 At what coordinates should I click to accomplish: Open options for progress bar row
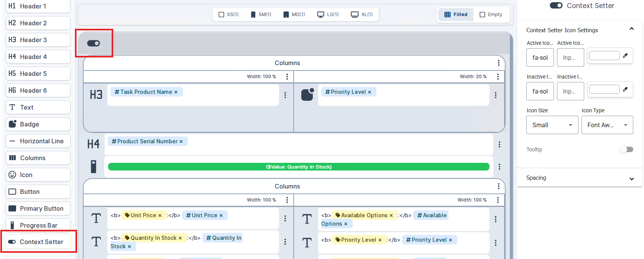(499, 167)
